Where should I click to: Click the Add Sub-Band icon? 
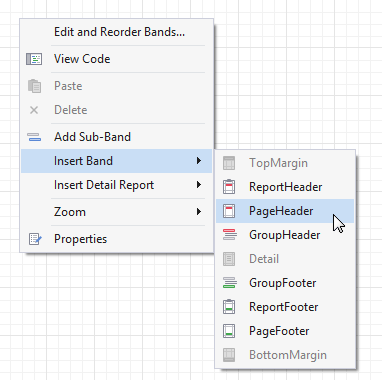(x=34, y=137)
